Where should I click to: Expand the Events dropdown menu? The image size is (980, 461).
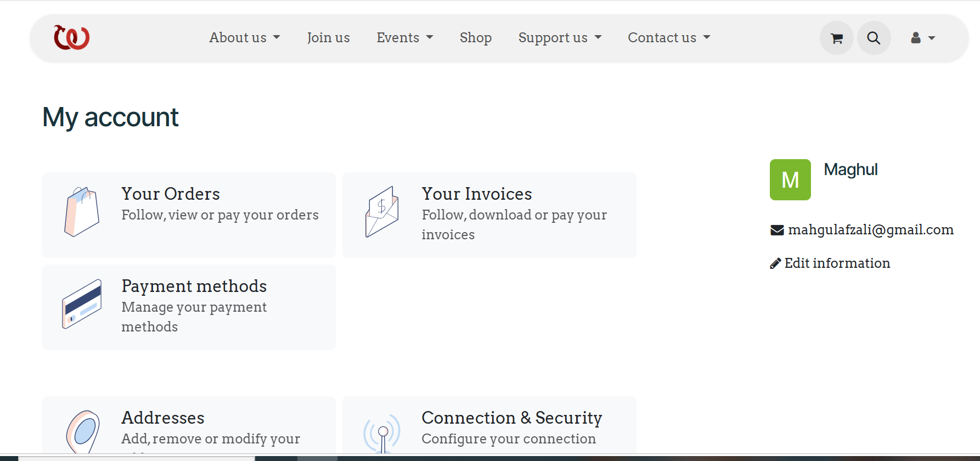pos(405,37)
